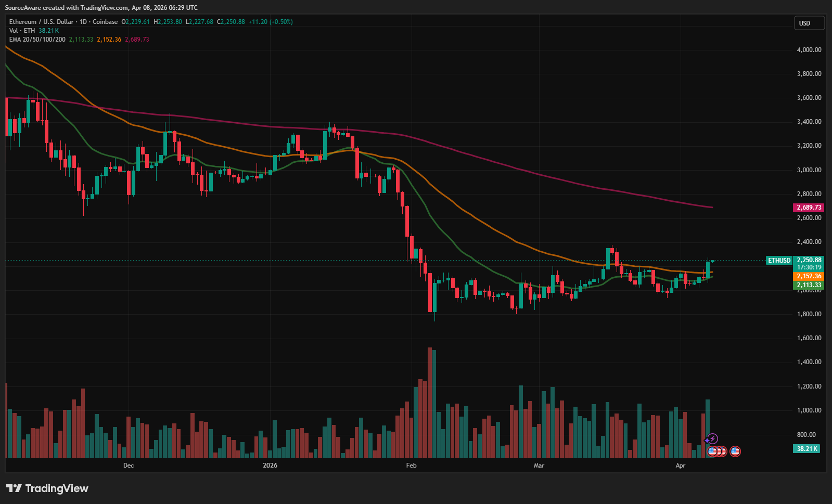Viewport: 832px width, 504px height.
Task: Click the 1,200.00 price axis label
Action: pyautogui.click(x=809, y=386)
